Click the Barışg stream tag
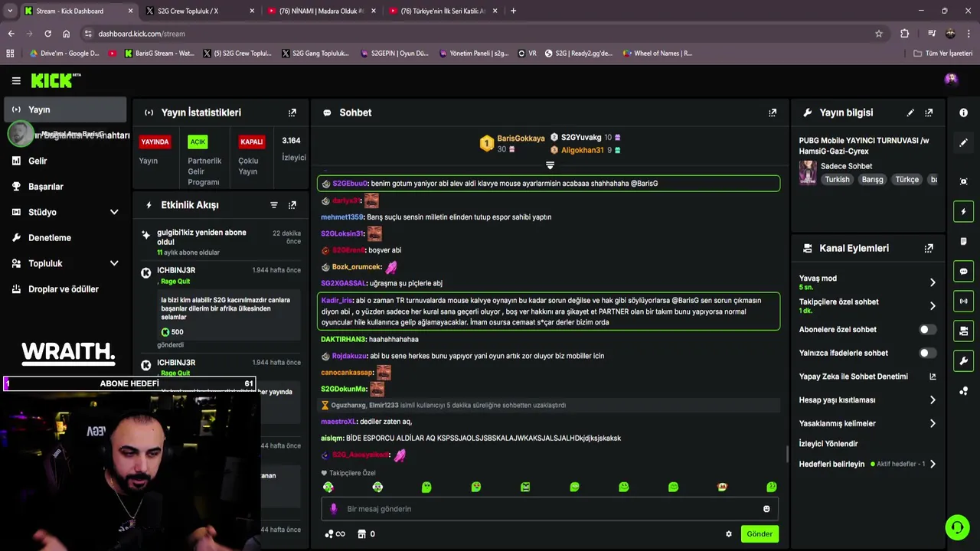The height and width of the screenshot is (551, 980). (872, 180)
